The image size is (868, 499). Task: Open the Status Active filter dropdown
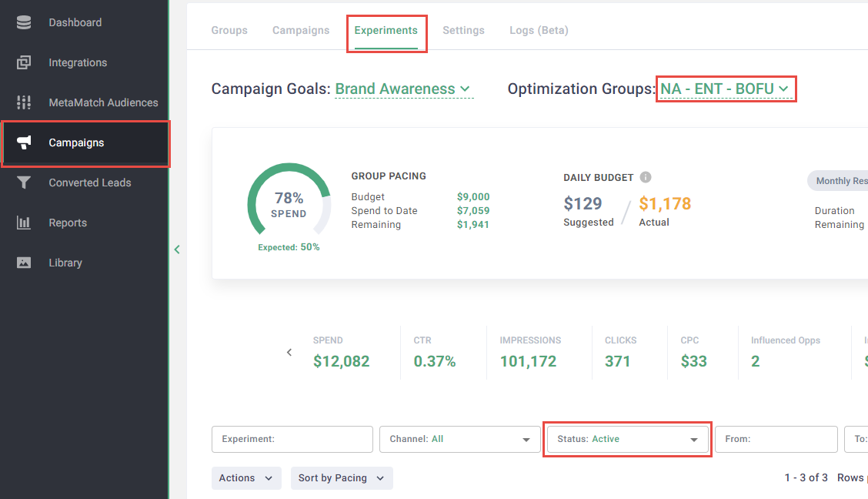click(627, 439)
